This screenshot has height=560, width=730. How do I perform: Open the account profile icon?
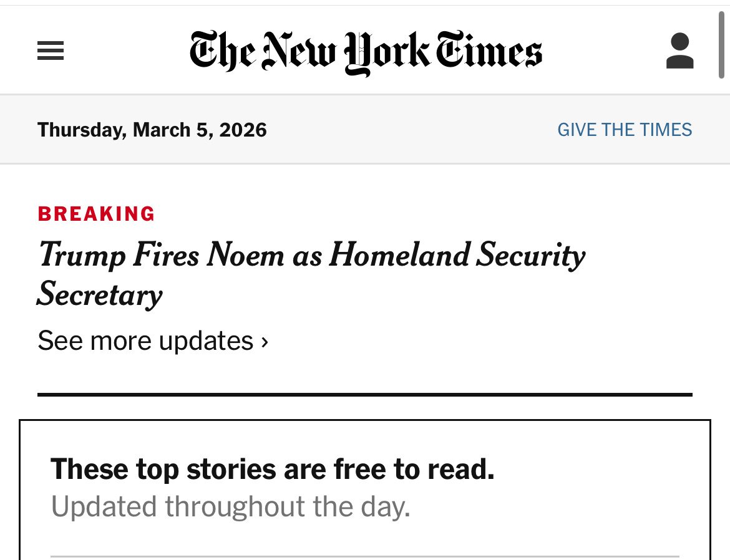click(679, 51)
